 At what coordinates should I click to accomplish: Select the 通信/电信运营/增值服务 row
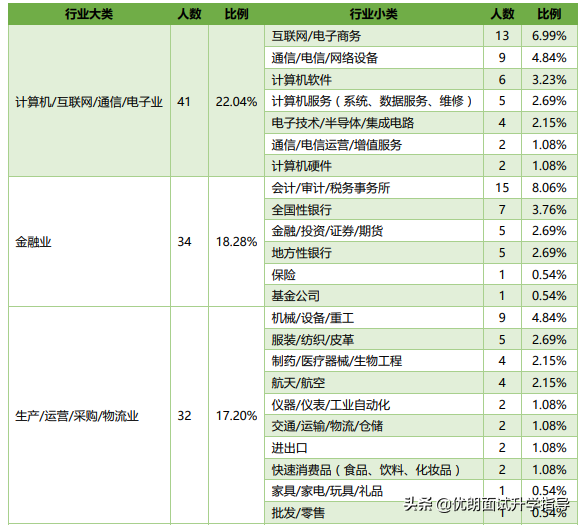pyautogui.click(x=421, y=144)
